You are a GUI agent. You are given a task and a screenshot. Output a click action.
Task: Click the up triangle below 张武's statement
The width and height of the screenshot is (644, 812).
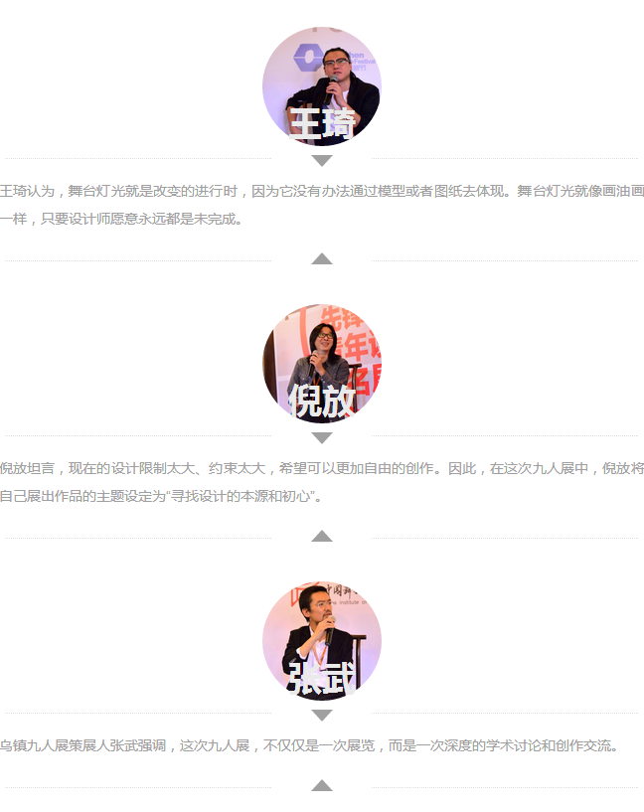click(x=322, y=785)
